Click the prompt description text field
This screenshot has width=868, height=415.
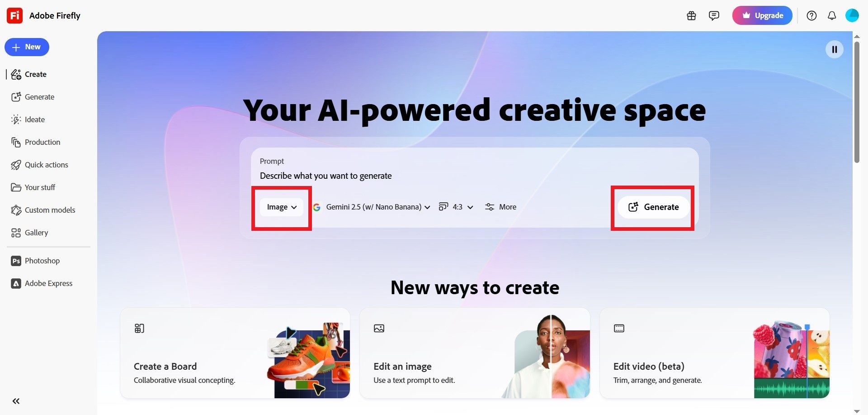[475, 176]
